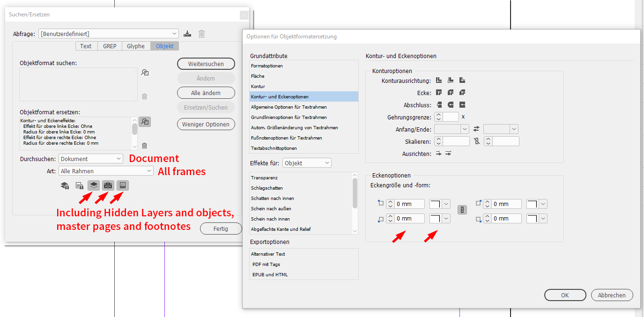This screenshot has width=644, height=317.
Task: Select the round cap Abschluss icon
Action: click(450, 104)
